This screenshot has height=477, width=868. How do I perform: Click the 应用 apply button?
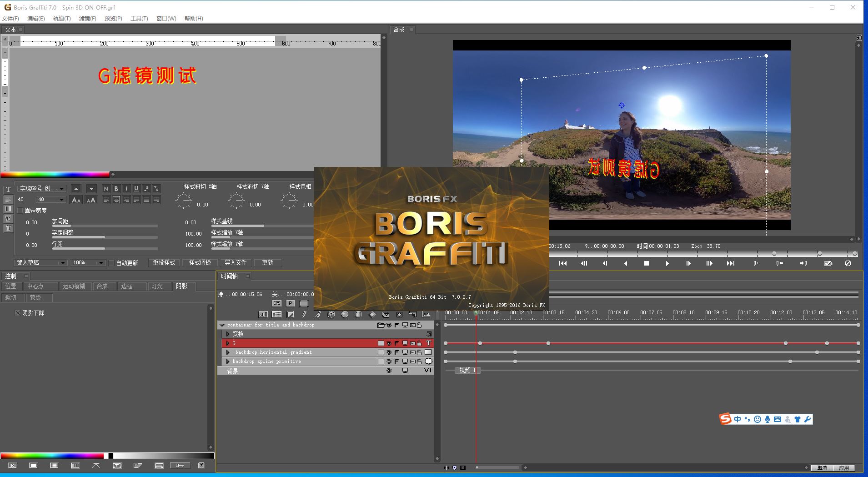click(x=844, y=468)
